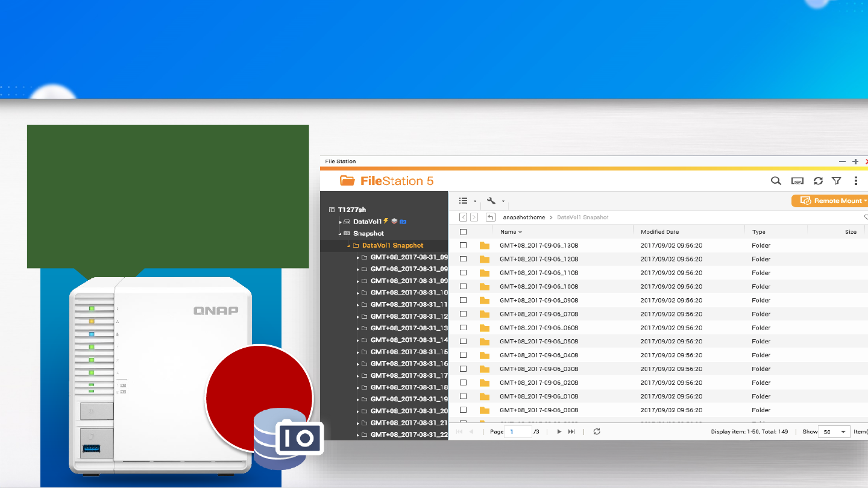The height and width of the screenshot is (488, 868).
Task: Select GMT+08_2017-08-31_14 in the sidebar tree
Action: 409,340
